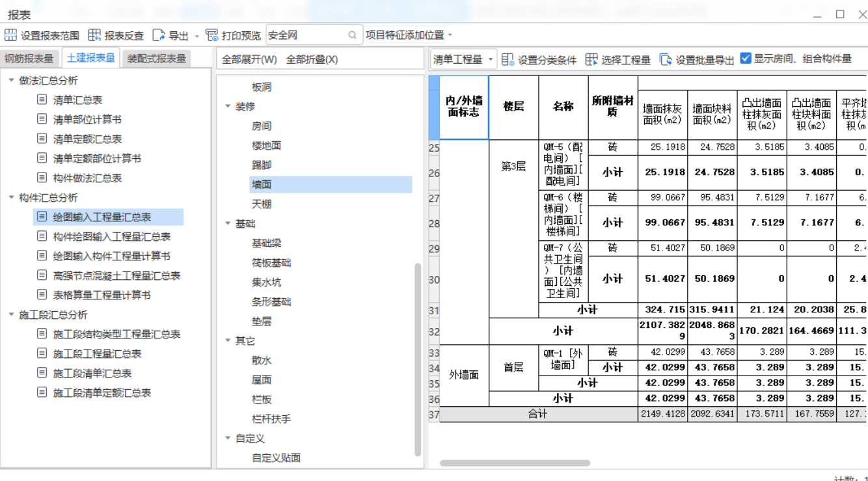The width and height of the screenshot is (868, 481).
Task: Select 散水 under 其它
Action: coord(262,360)
